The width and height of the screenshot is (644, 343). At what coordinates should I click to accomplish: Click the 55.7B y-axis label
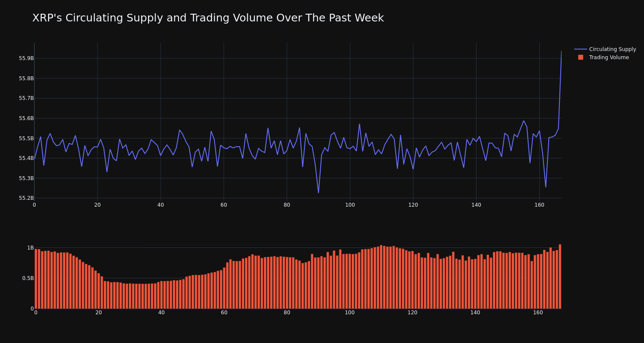[26, 98]
